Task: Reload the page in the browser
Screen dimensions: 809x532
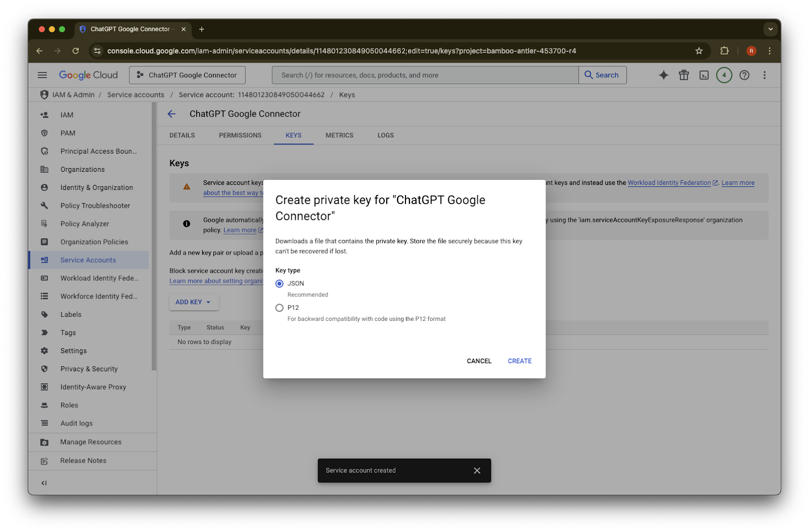Action: click(76, 51)
